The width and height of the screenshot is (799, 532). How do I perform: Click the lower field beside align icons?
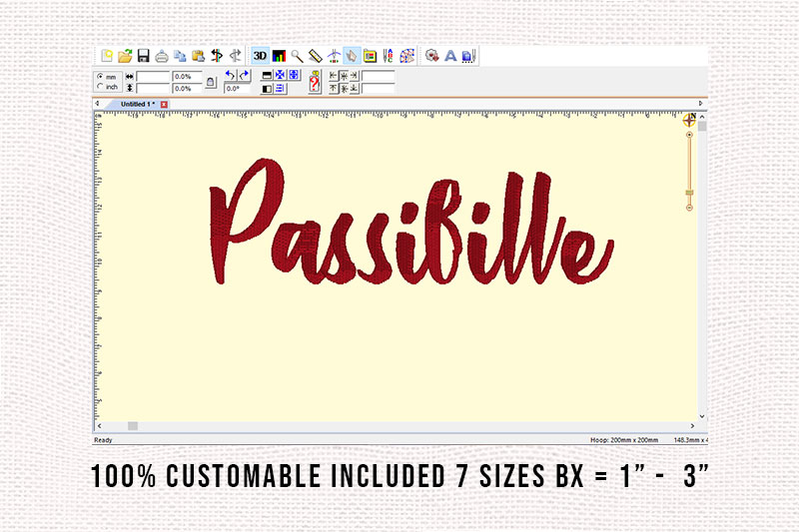click(x=379, y=89)
